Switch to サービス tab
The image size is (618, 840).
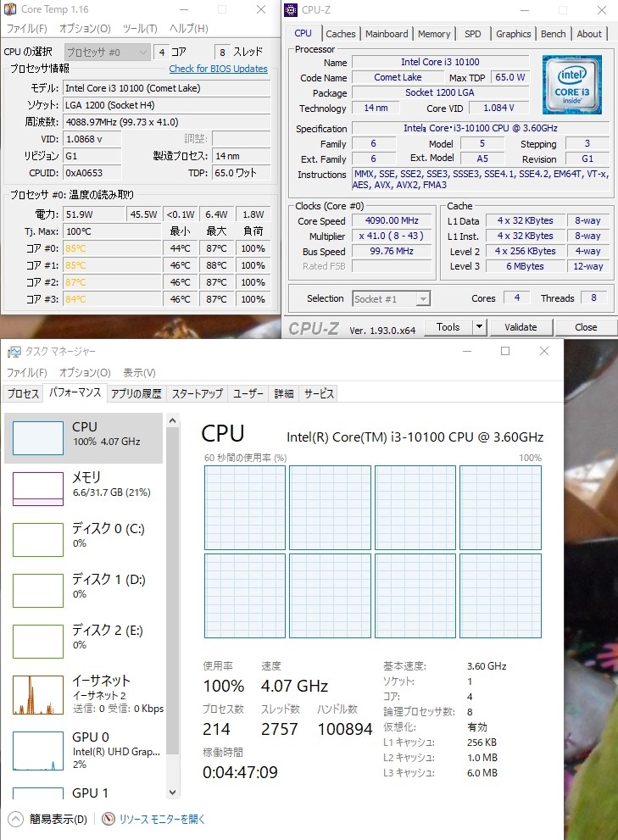(x=319, y=394)
